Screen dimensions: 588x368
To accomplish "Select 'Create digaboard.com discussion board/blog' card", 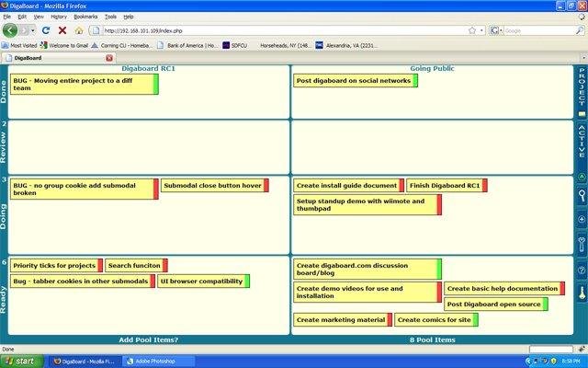I will point(367,270).
